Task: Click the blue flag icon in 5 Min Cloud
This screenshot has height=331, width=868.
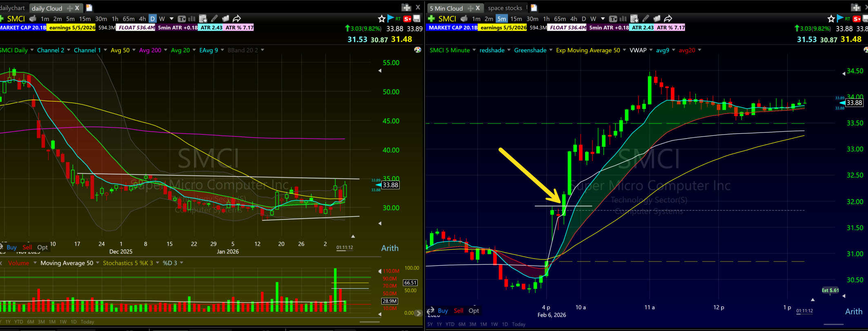Action: (x=840, y=18)
